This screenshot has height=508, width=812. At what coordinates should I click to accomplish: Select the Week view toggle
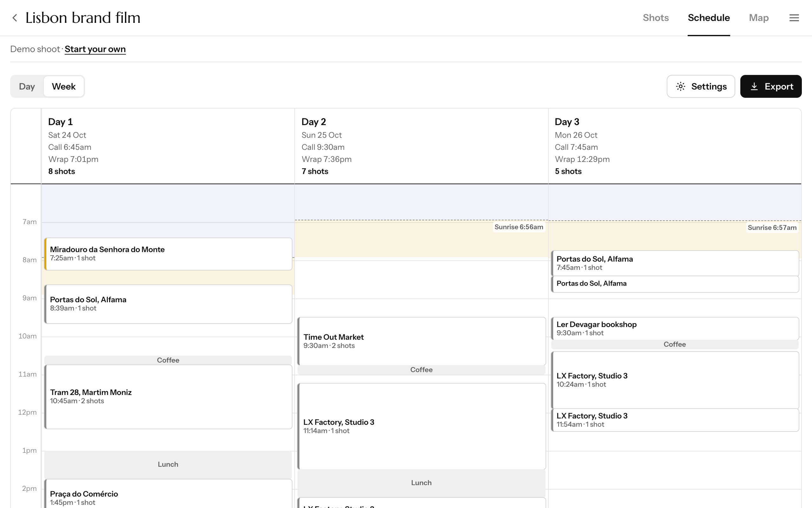coord(64,86)
